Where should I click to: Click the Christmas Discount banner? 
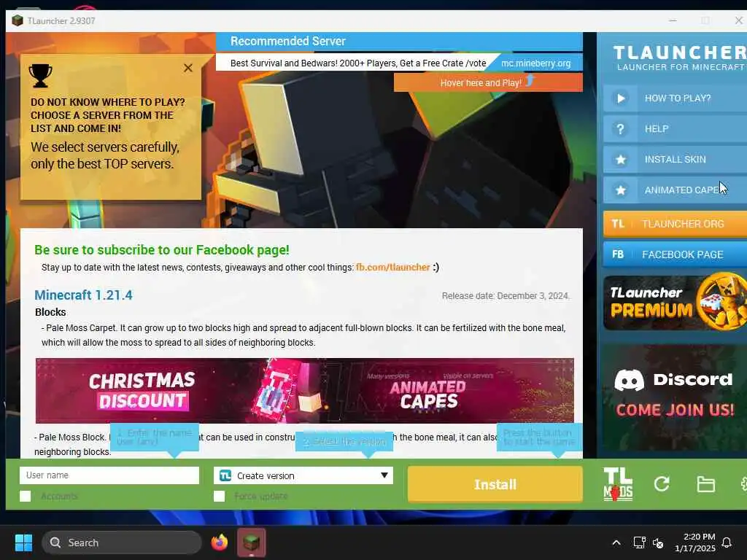142,391
